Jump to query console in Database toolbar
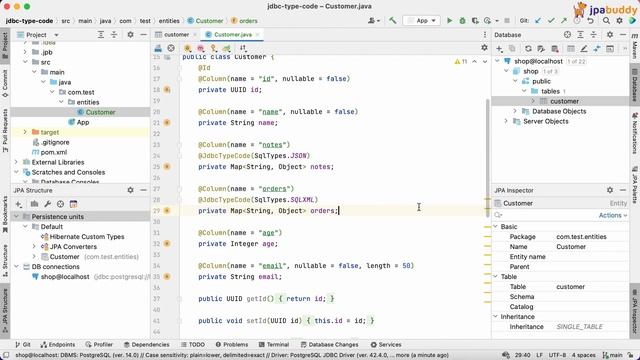Screen dimensions: 640x360 [610, 49]
